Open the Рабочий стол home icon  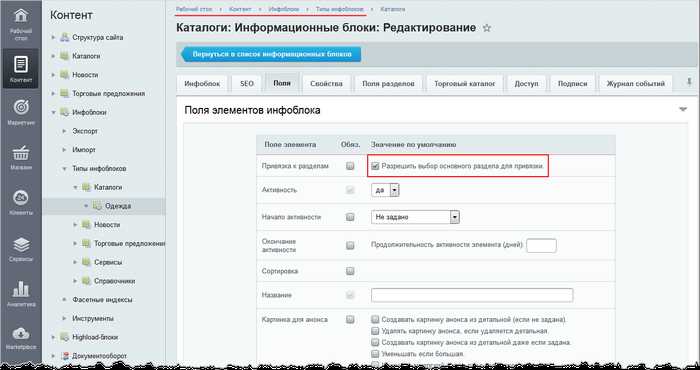[21, 16]
